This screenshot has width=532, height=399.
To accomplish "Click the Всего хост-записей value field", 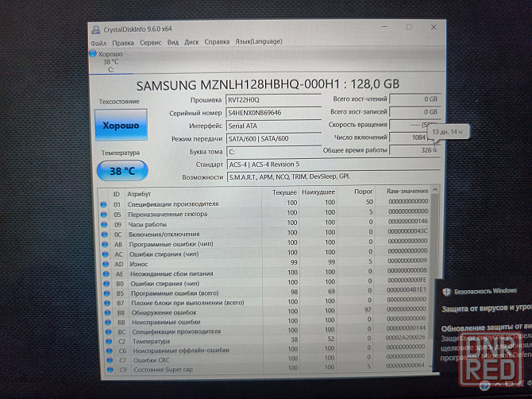I will click(415, 112).
